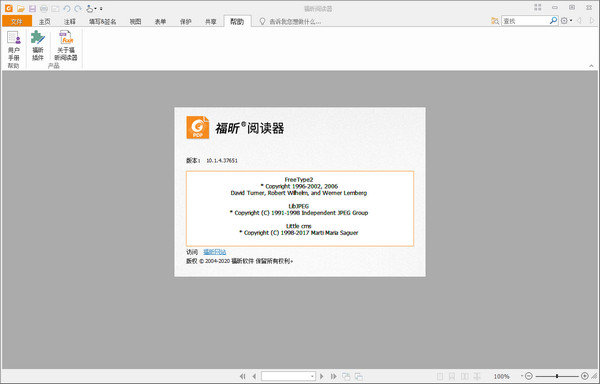Screen dimensions: 600x384
Task: Switch to the 共享 share tab
Action: [x=211, y=22]
